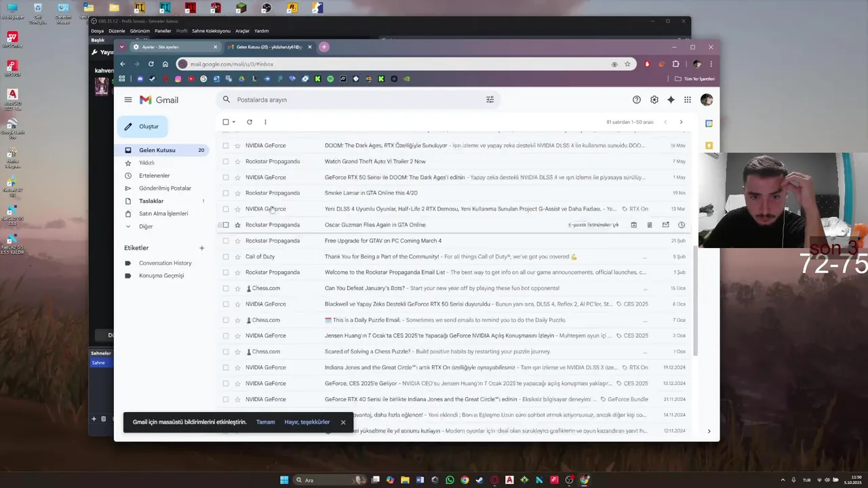Viewport: 868px width, 488px height.
Task: Click the Postalarda arayın search field
Action: 359,100
